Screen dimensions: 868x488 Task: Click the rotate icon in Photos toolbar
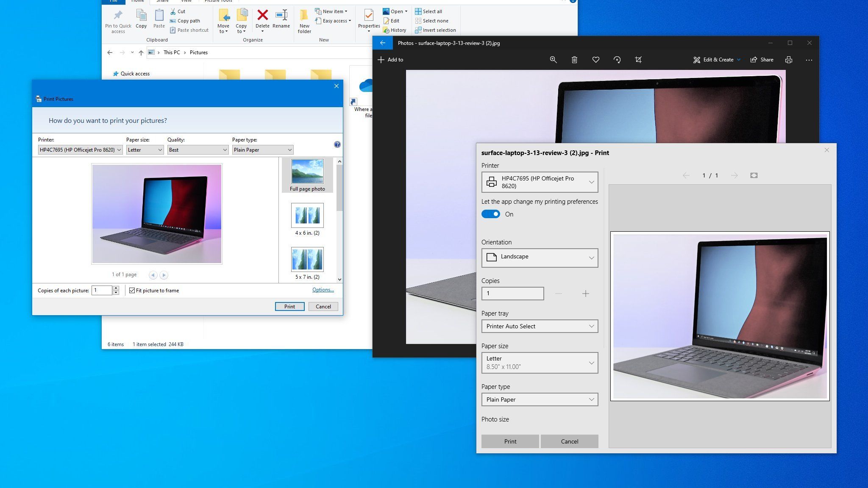pyautogui.click(x=617, y=60)
